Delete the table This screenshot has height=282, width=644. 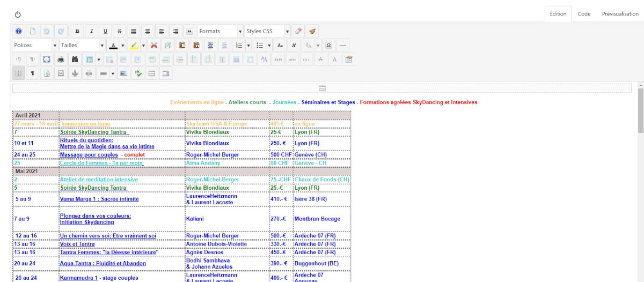coord(109,59)
